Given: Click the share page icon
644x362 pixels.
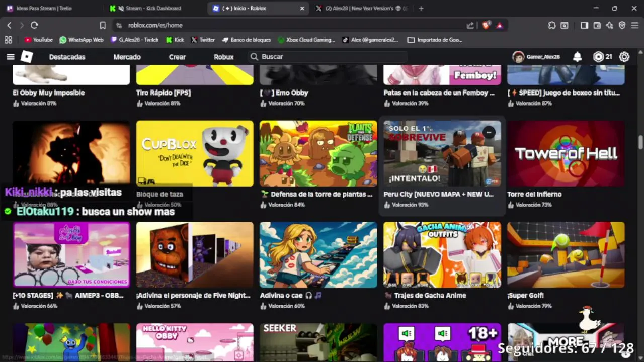Looking at the screenshot, I should click(470, 25).
